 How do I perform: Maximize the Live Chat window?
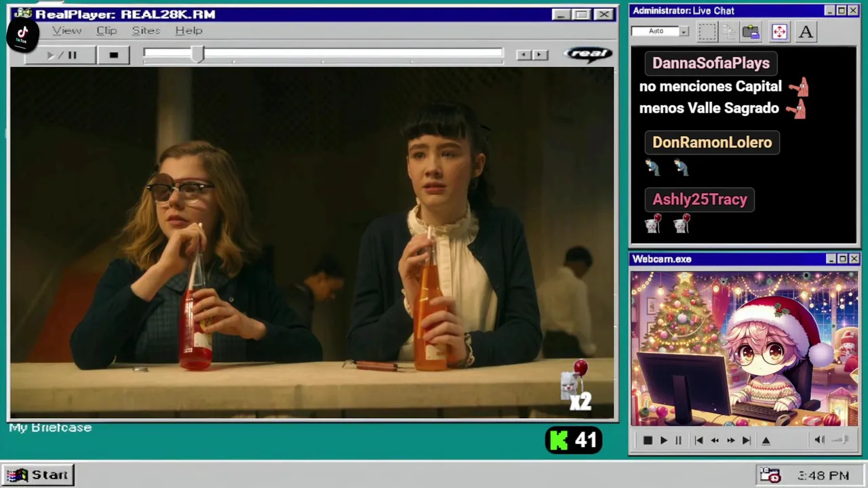pos(841,11)
